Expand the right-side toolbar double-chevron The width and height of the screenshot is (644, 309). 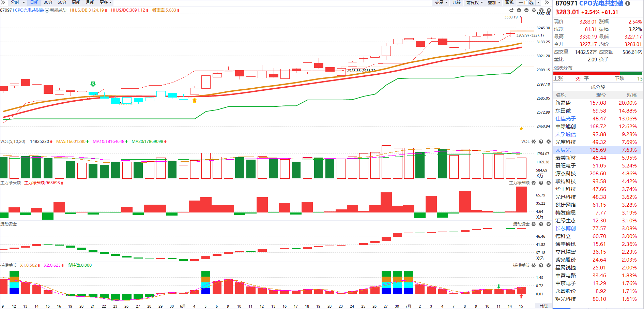pos(547,2)
